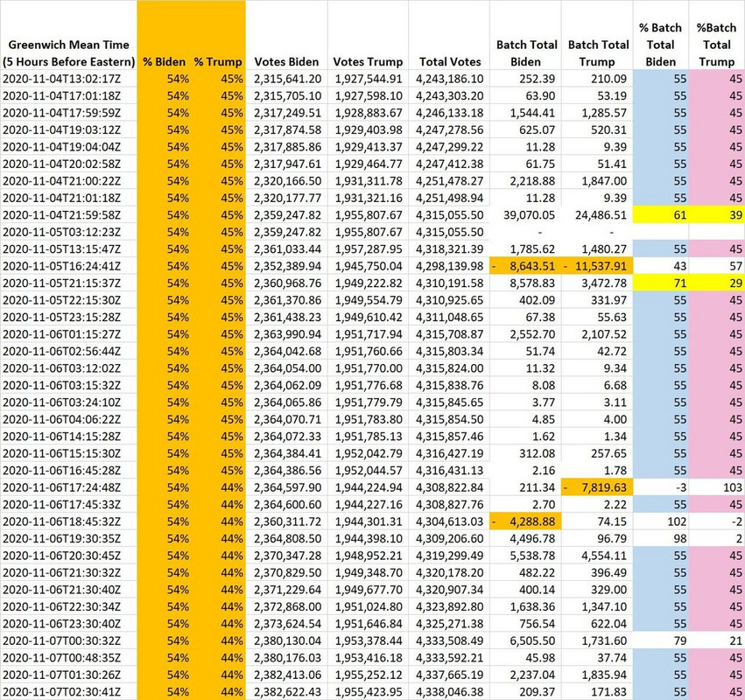The width and height of the screenshot is (745, 700).
Task: Click orange cell with 11,537.91
Action: point(597,266)
